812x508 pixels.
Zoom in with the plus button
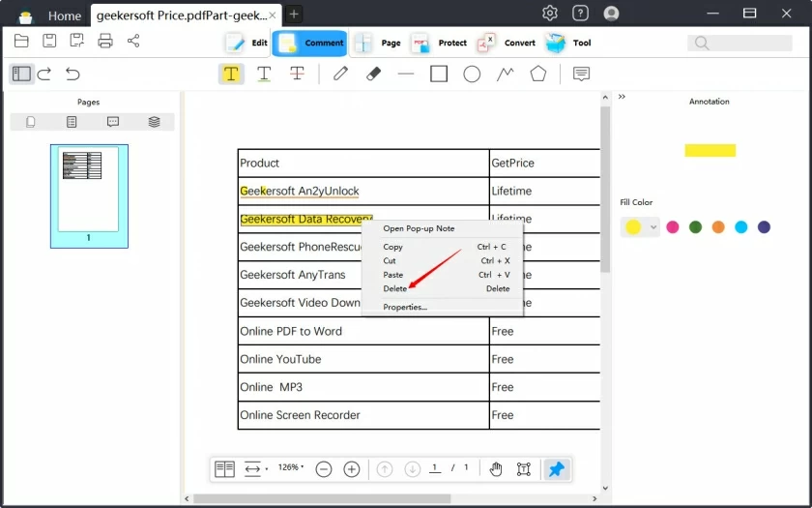click(x=352, y=469)
